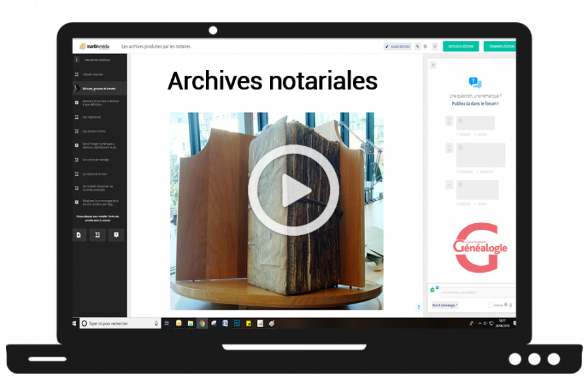
Task: Click info icon next to Interne
Action: 506,305
